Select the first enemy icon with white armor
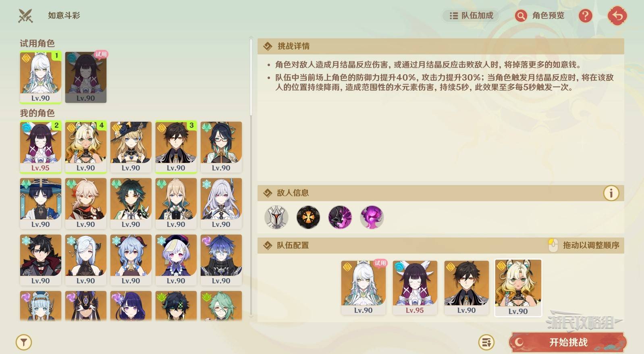The image size is (644, 354). pos(276,217)
